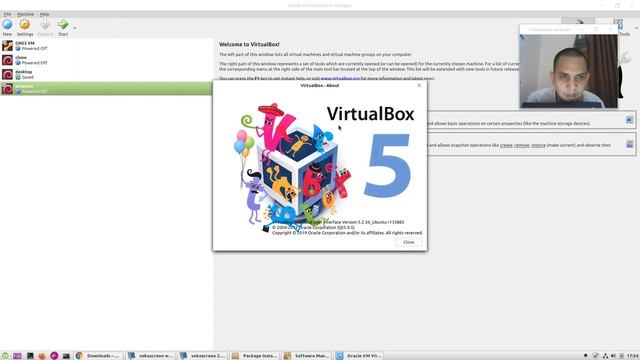Expand the Tools dropdown chevron at far right
640x360 pixels.
click(636, 28)
